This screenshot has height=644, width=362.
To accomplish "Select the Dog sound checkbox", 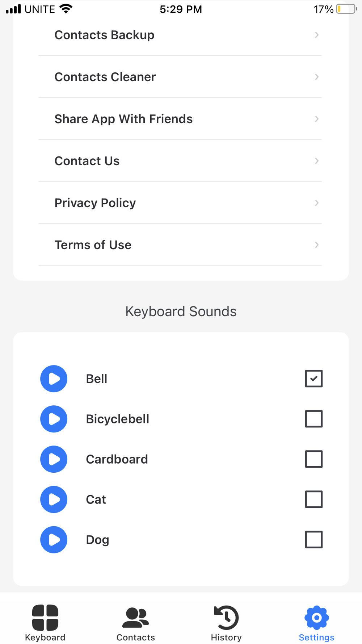I will tap(313, 539).
